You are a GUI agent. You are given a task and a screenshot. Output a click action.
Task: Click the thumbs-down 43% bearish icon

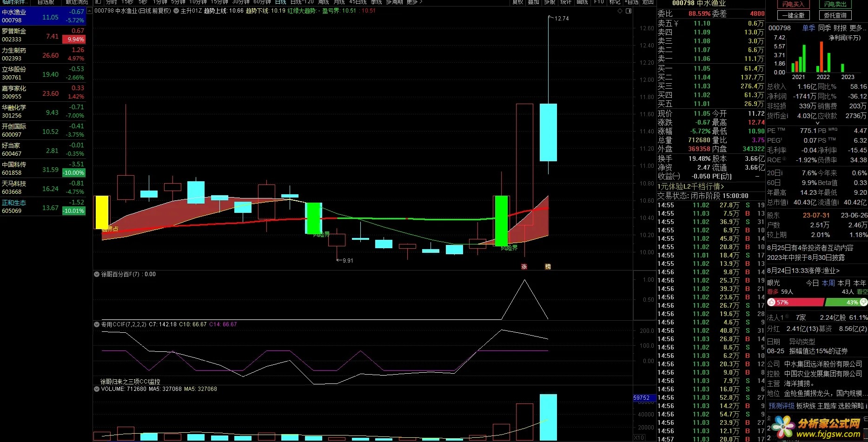864,302
